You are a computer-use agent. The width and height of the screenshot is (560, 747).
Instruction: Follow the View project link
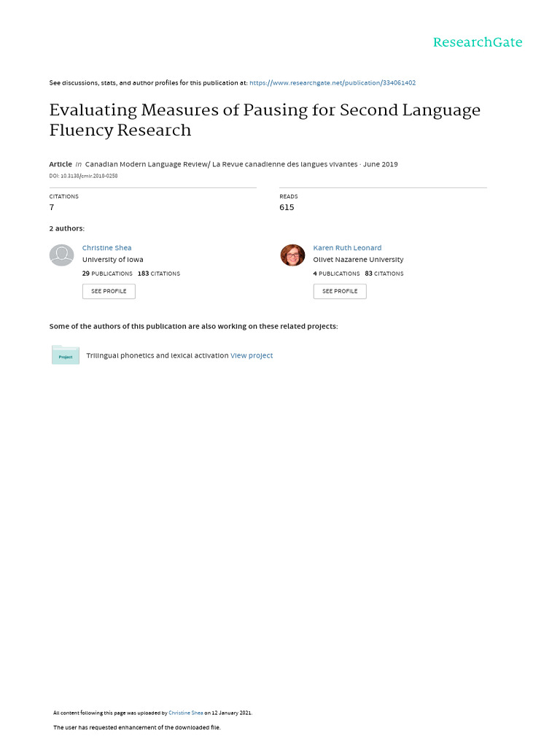pos(252,356)
